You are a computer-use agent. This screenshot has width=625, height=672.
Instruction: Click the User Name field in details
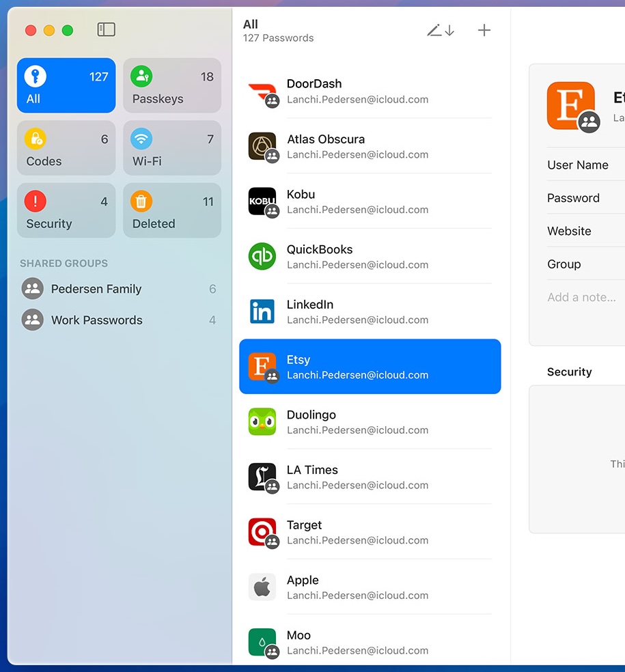coord(585,165)
